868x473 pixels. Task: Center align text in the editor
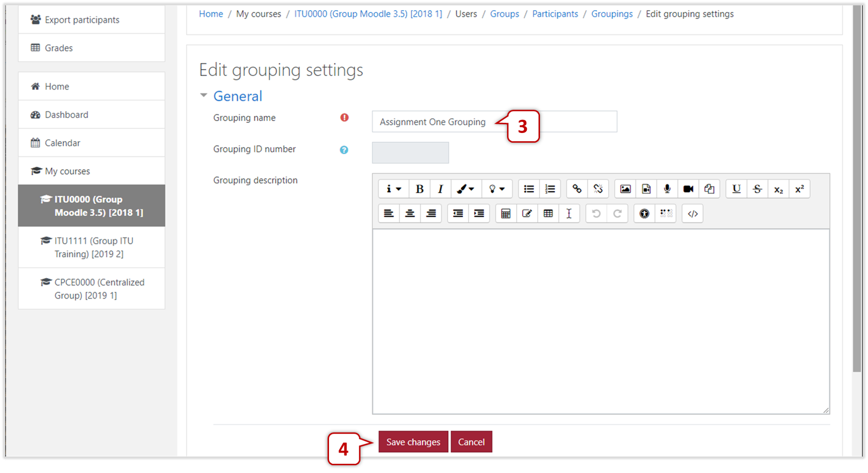(410, 213)
